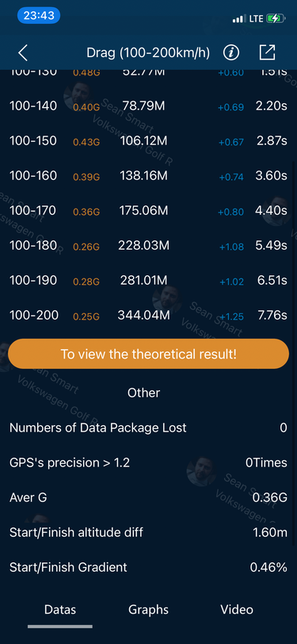Switch to the Video tab
Screen dimensions: 297x644
pos(237,609)
